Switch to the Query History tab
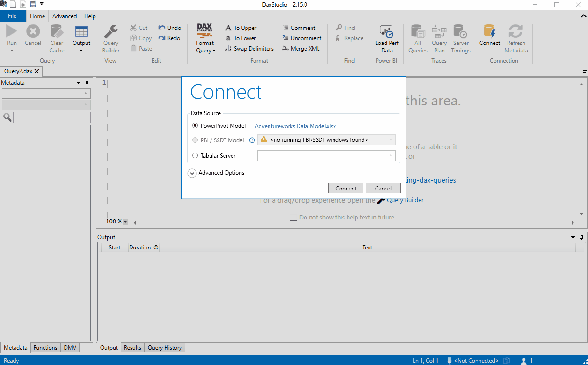 click(165, 348)
